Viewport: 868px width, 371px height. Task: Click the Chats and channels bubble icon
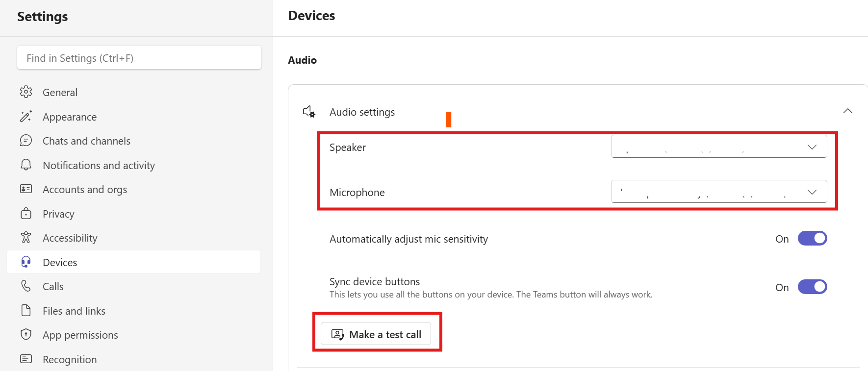tap(26, 141)
